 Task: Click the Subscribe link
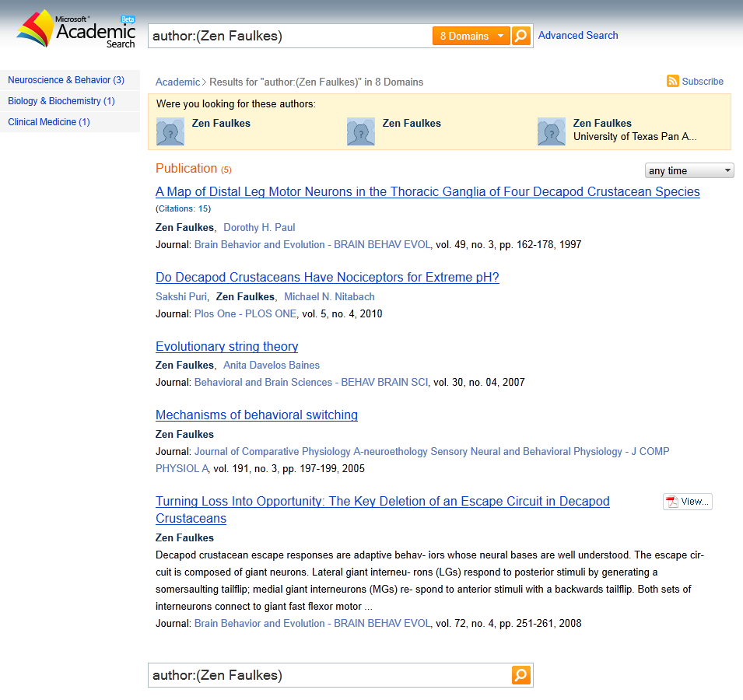tap(703, 81)
